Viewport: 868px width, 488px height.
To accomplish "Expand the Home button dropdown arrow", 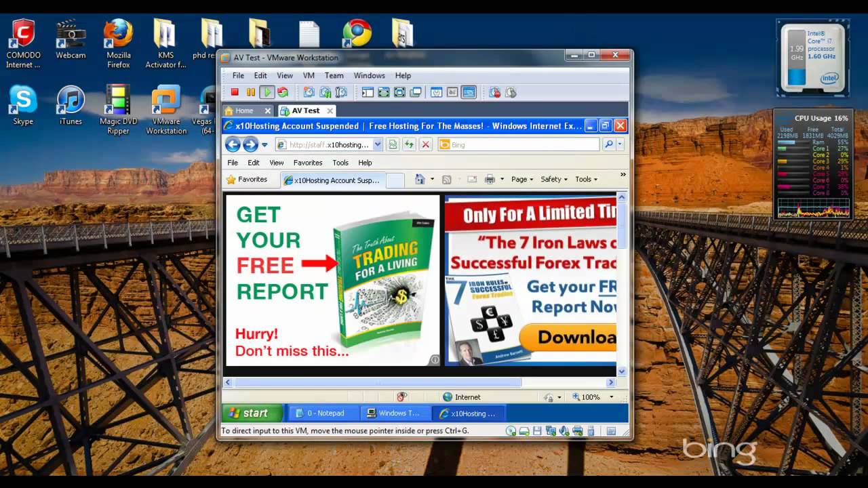I will [432, 180].
